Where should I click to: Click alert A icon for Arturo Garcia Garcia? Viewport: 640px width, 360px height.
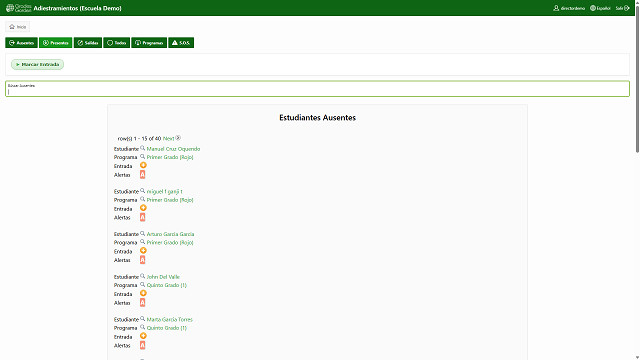(142, 260)
